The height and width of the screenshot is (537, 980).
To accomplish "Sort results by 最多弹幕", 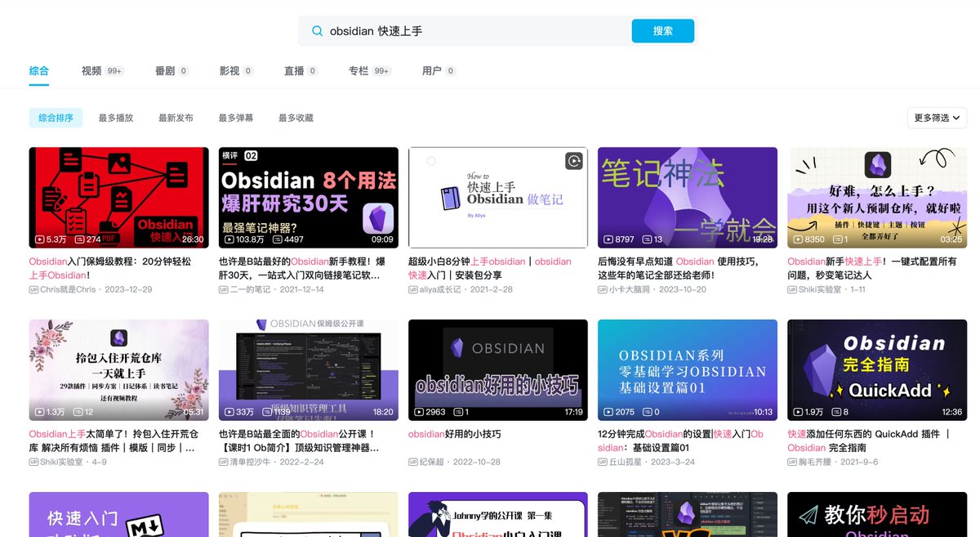I will pyautogui.click(x=235, y=118).
